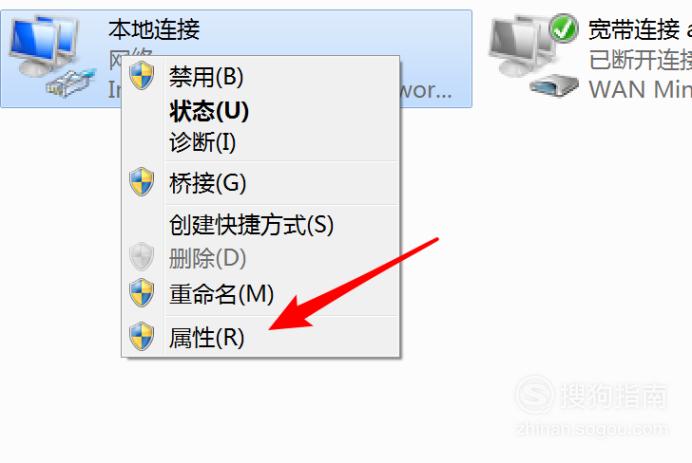Click the shield icon beside 禁用(B)
692x463 pixels.
point(142,75)
